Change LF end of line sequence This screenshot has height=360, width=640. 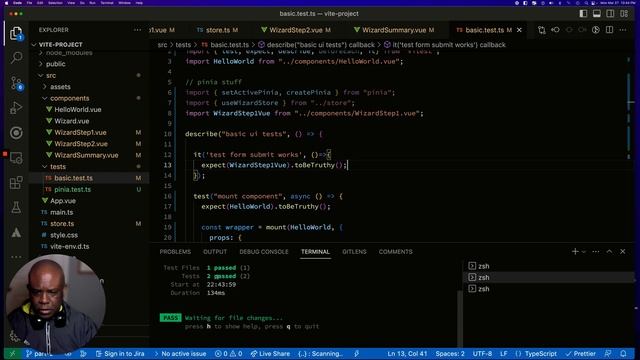(x=504, y=353)
